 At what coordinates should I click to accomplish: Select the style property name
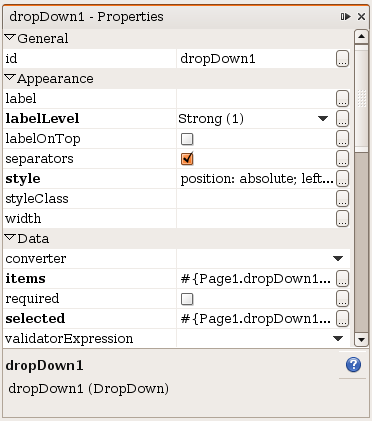tap(23, 179)
